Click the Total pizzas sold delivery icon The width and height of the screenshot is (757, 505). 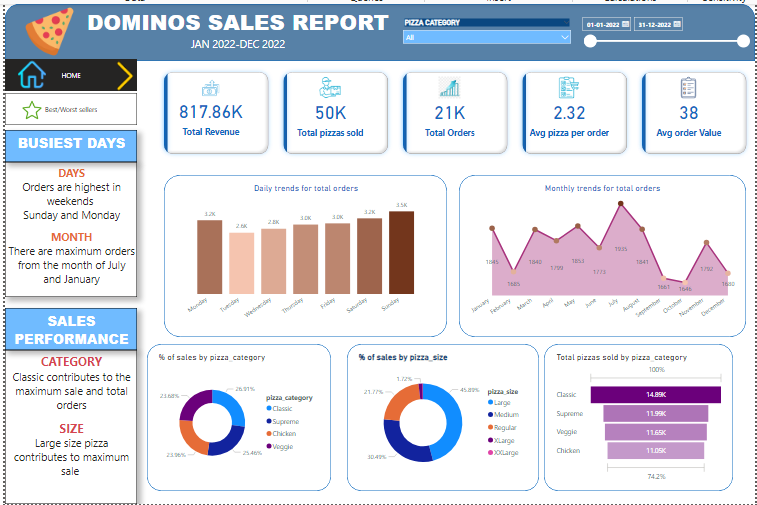(x=330, y=88)
